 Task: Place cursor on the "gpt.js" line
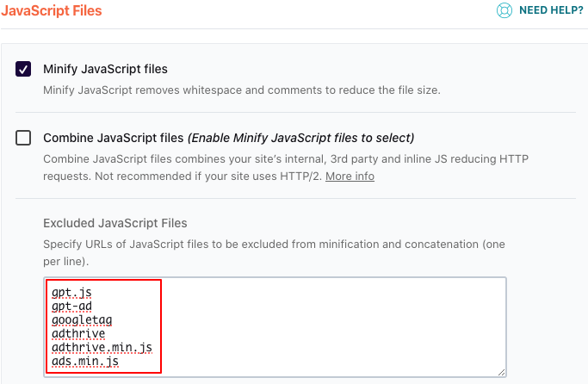point(71,293)
